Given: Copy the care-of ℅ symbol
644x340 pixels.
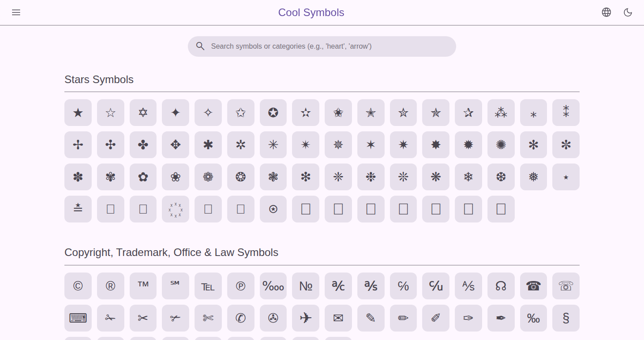Looking at the screenshot, I should point(403,286).
